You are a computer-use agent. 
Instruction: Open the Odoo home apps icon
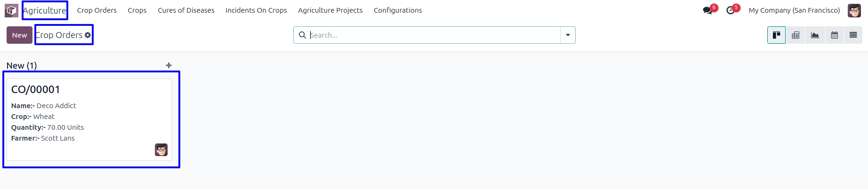11,10
